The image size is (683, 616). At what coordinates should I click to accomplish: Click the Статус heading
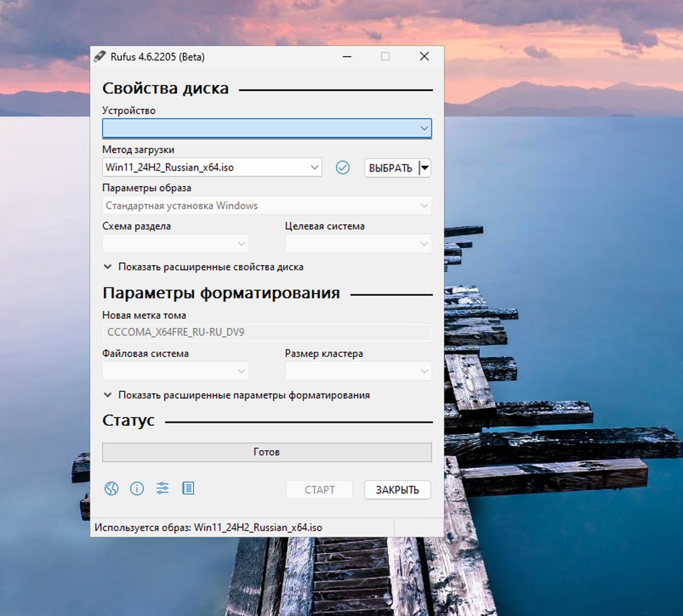pyautogui.click(x=128, y=421)
